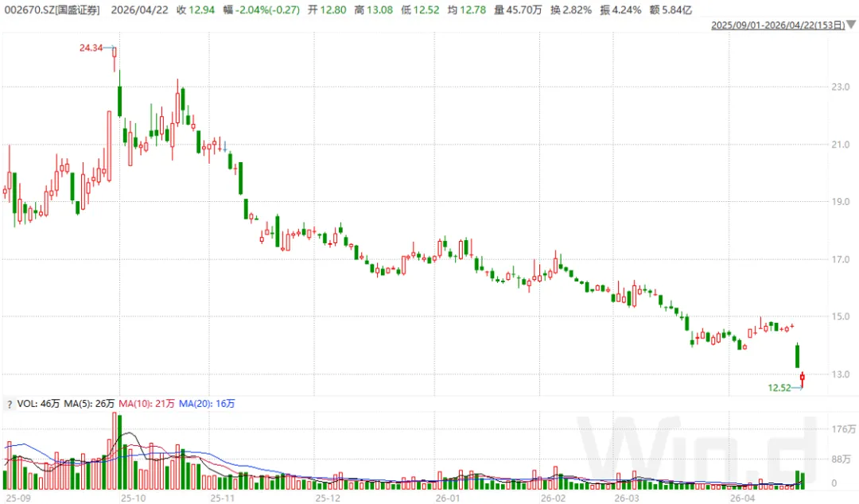Click the green 12.52 period-low marker on chart
Viewport: 859px width, 504px height.
click(779, 388)
